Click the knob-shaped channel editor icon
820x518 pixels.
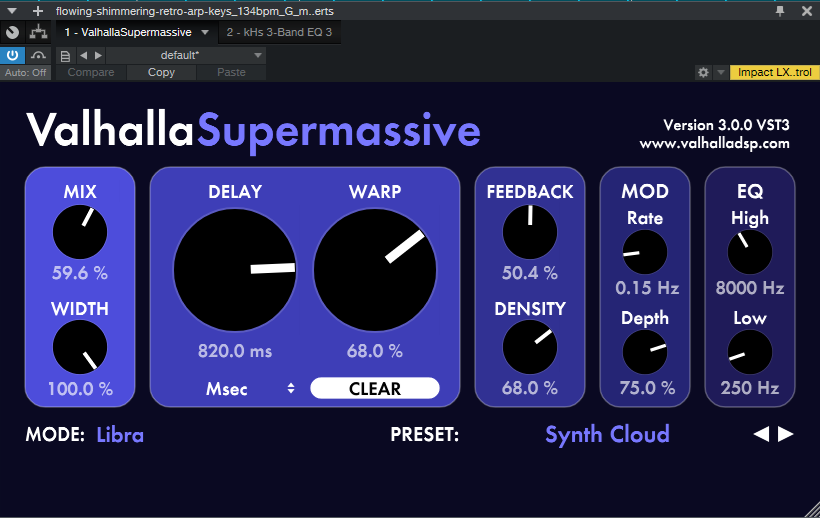(13, 33)
